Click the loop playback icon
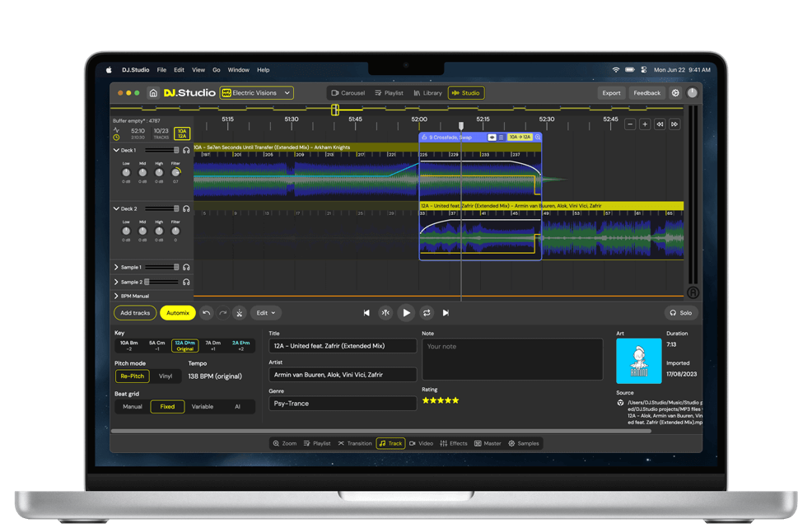812x528 pixels. point(427,313)
